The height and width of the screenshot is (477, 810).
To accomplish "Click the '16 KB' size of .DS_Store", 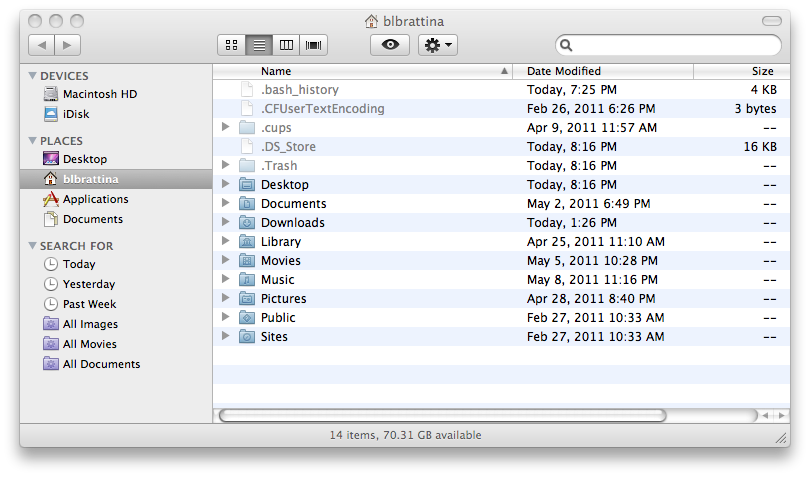I will 760,147.
